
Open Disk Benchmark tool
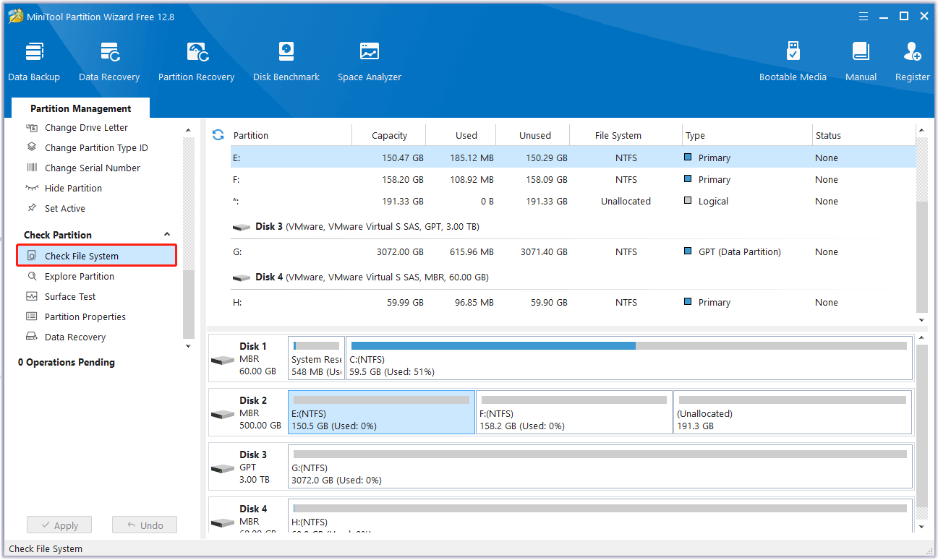click(286, 61)
